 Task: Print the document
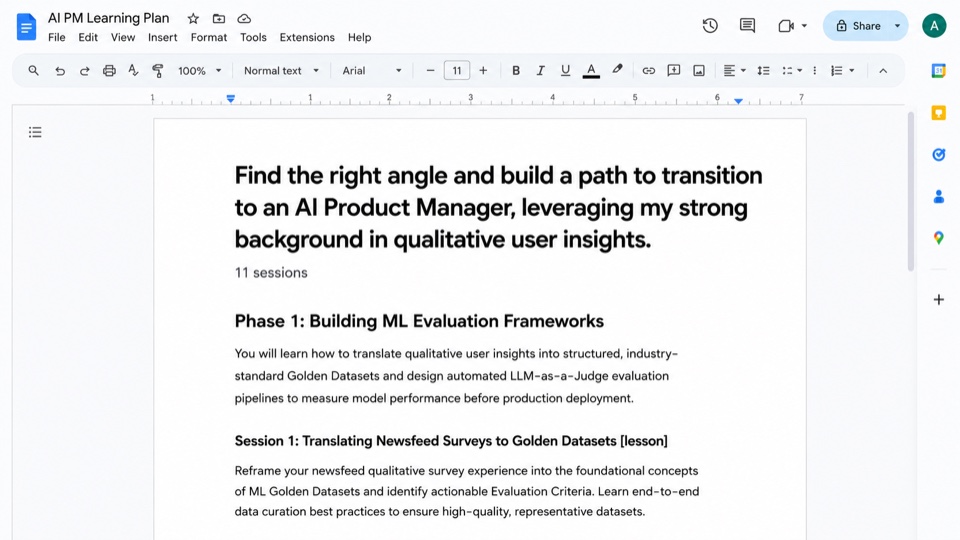tap(109, 70)
